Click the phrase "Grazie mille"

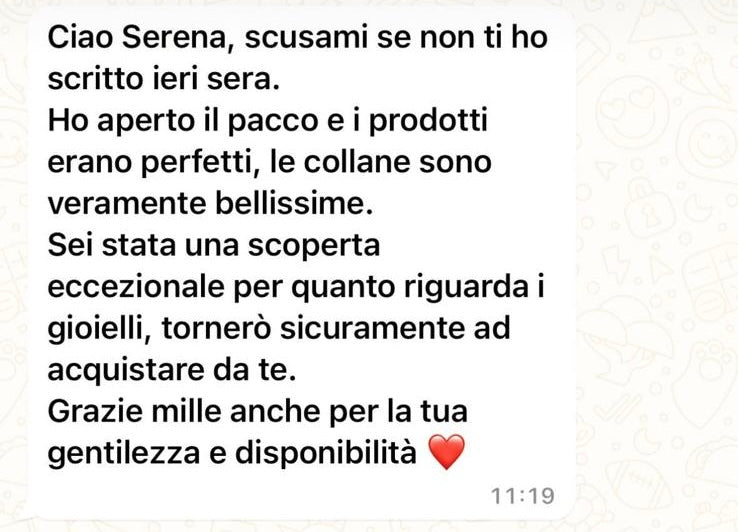click(135, 411)
